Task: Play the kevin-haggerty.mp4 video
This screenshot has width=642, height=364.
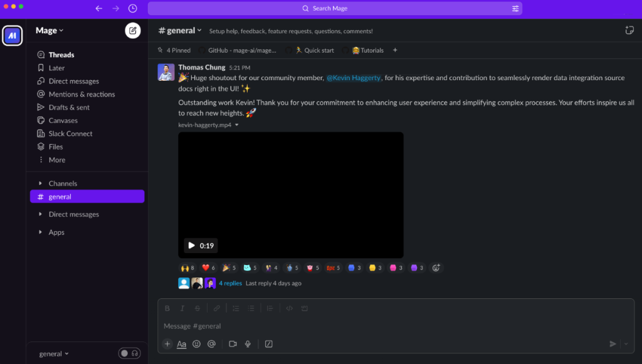Action: click(x=191, y=246)
